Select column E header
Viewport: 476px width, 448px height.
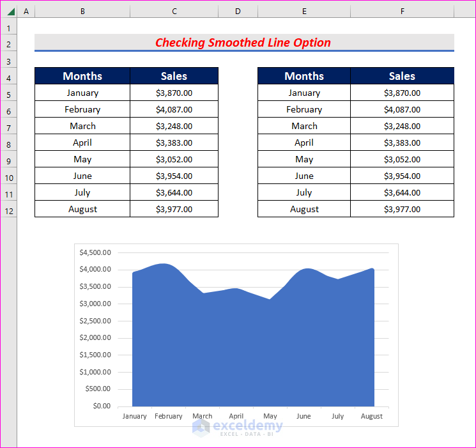tap(304, 12)
